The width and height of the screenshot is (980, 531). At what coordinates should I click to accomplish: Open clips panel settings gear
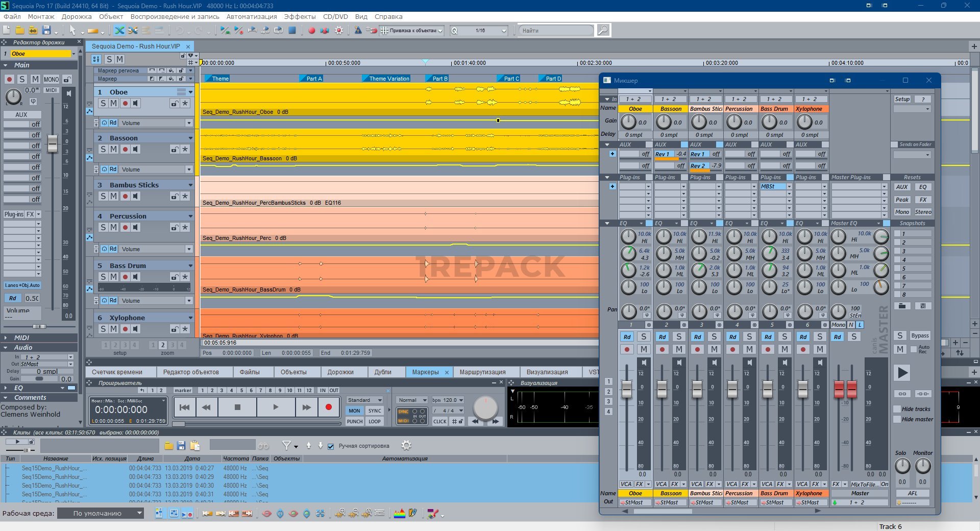point(406,446)
